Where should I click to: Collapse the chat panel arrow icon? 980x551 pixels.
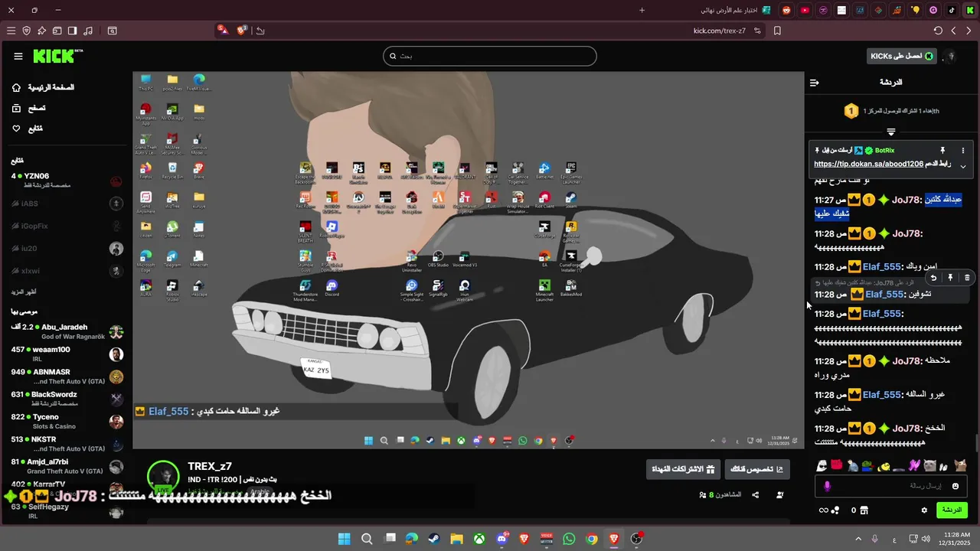[x=815, y=82]
